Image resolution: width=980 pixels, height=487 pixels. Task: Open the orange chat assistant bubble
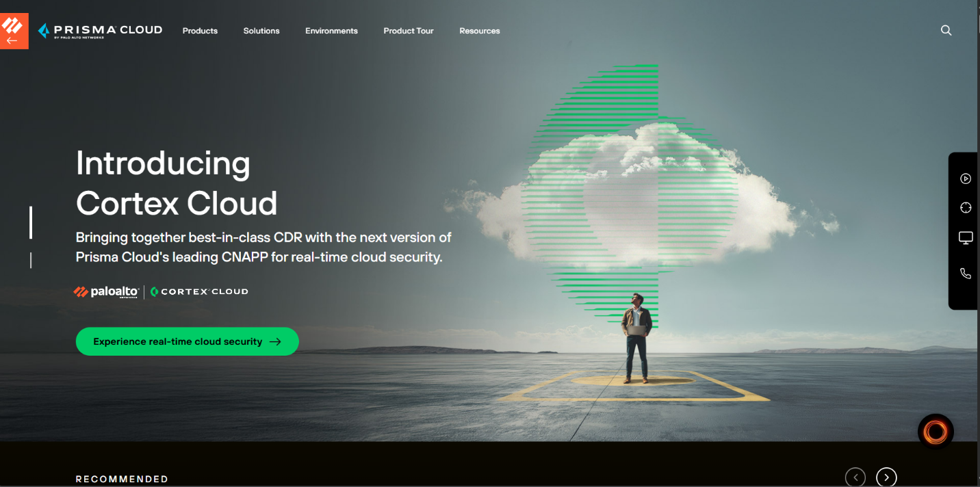coord(936,432)
